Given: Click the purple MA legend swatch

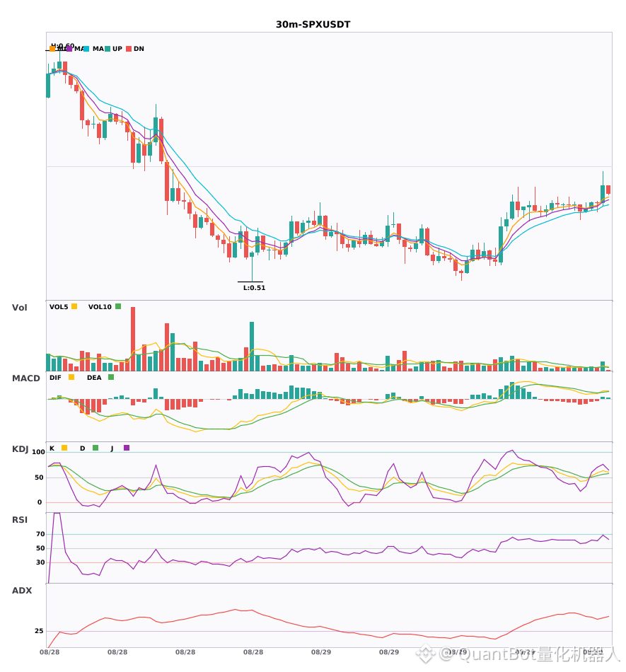Looking at the screenshot, I should pyautogui.click(x=69, y=49).
